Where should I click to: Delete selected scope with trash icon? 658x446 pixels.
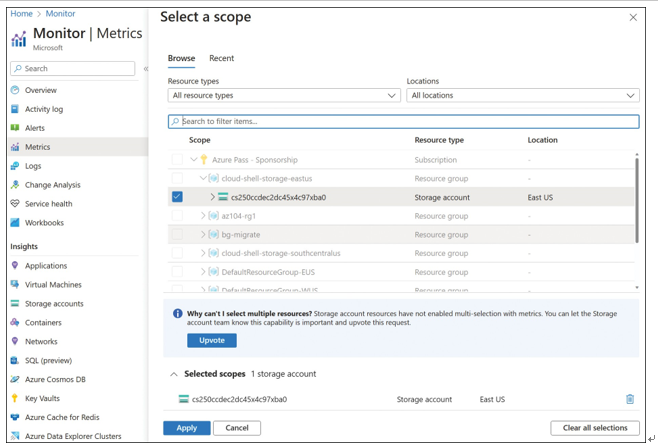click(x=629, y=399)
